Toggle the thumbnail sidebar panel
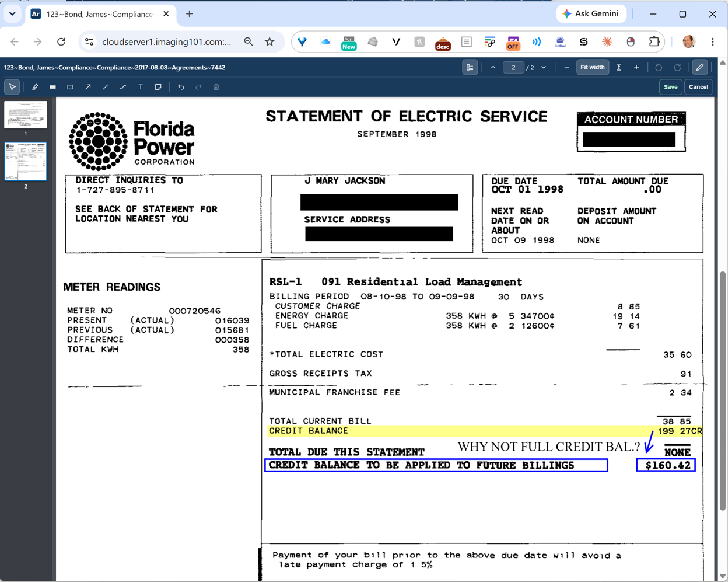728x582 pixels. (470, 68)
